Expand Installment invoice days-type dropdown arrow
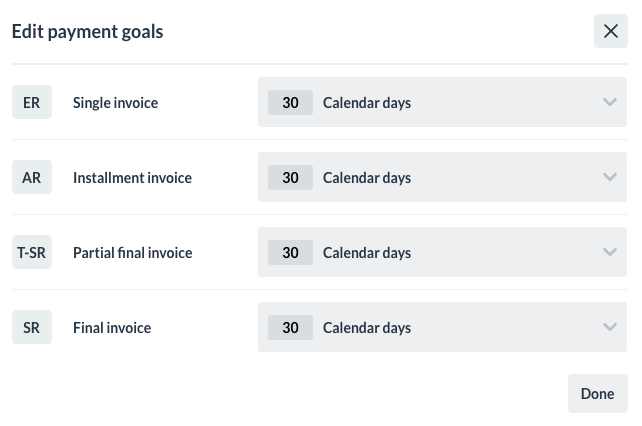The width and height of the screenshot is (642, 426). point(610,178)
